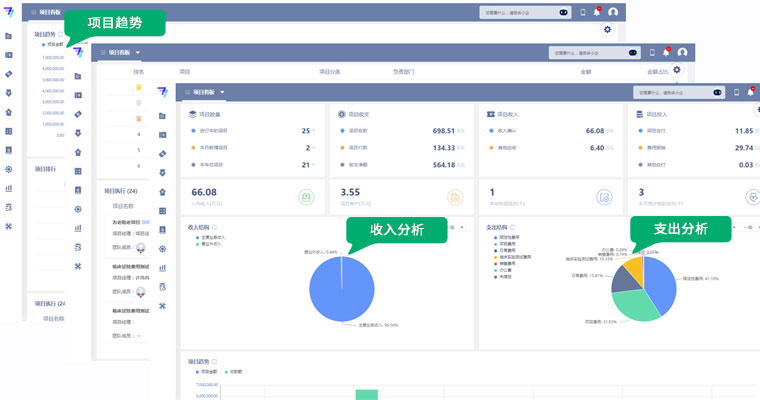This screenshot has width=760, height=400.
Task: Click the green 收入分析 callout label
Action: click(x=396, y=230)
